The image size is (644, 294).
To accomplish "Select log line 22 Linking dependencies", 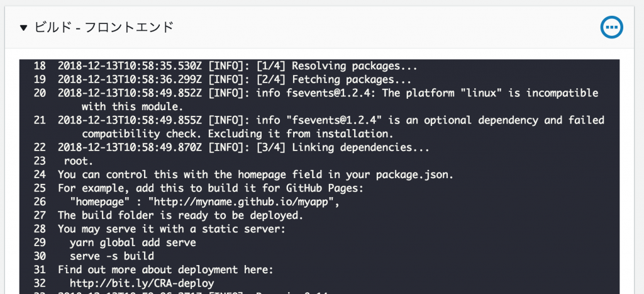I will tap(243, 147).
